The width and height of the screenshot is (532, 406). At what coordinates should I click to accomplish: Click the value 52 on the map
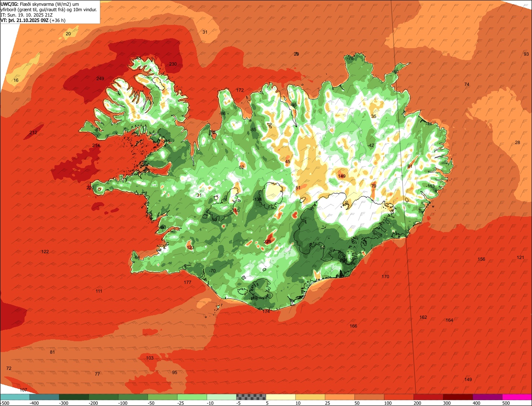point(241,167)
